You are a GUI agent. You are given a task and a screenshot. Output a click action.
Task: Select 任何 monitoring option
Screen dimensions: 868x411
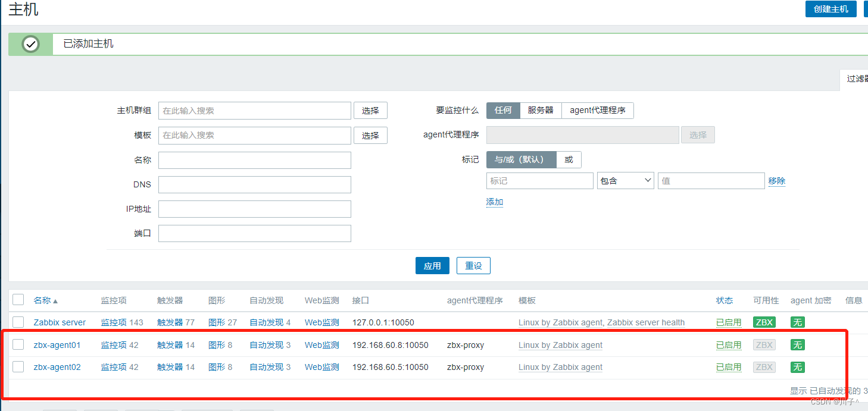pos(503,110)
